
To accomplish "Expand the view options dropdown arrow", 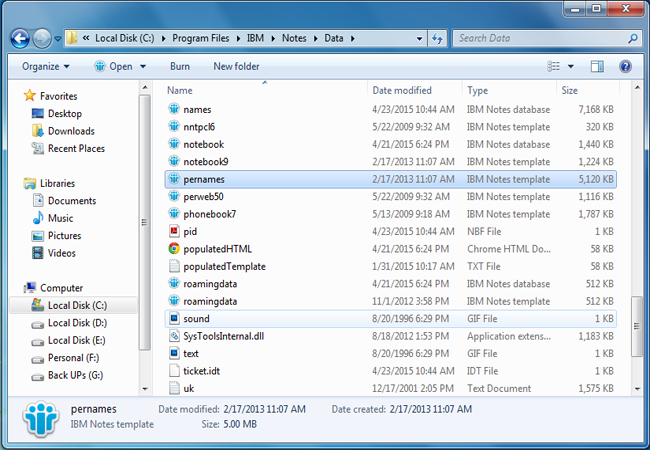I will 571,66.
